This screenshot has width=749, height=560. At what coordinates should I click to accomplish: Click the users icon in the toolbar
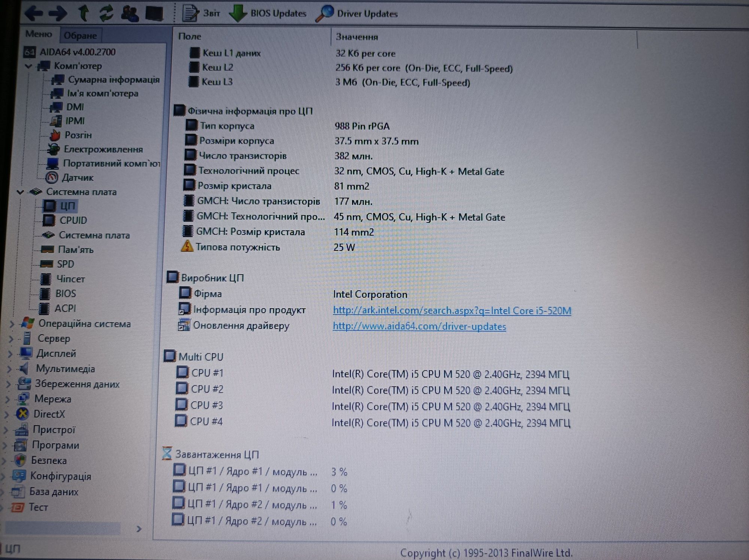click(x=130, y=13)
